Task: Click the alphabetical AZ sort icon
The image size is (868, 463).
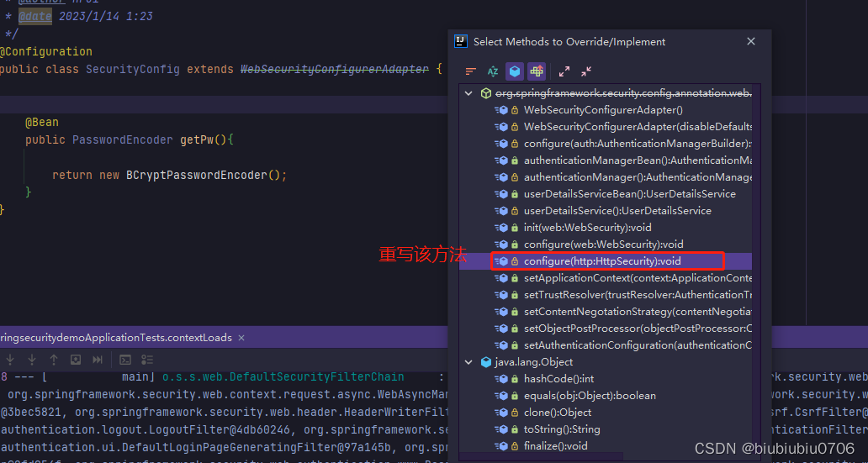Action: [493, 71]
